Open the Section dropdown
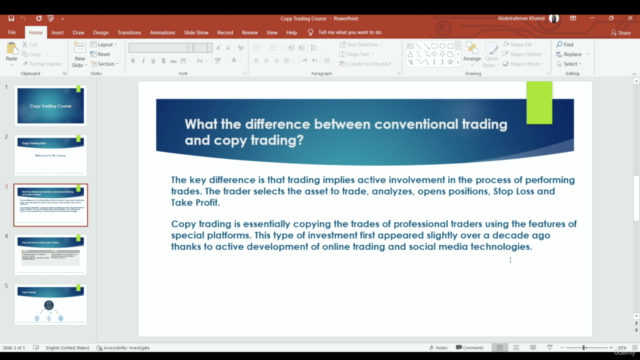The image size is (640, 360). (104, 64)
